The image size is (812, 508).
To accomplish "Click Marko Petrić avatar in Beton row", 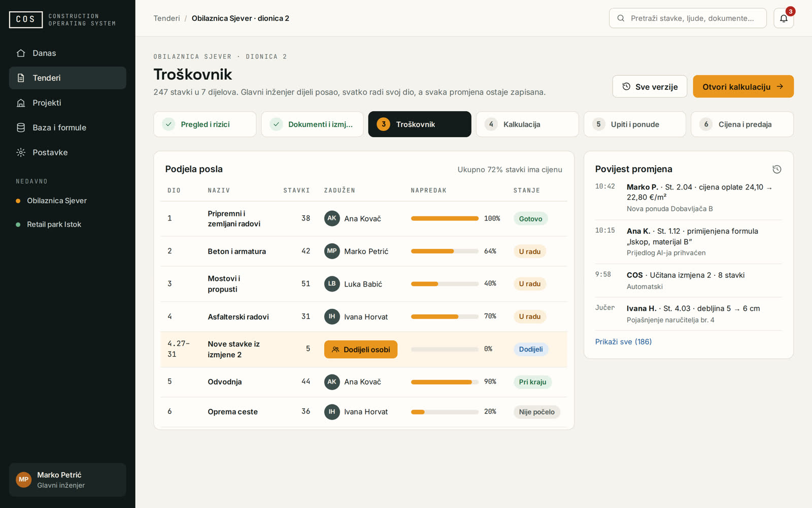I will point(332,251).
